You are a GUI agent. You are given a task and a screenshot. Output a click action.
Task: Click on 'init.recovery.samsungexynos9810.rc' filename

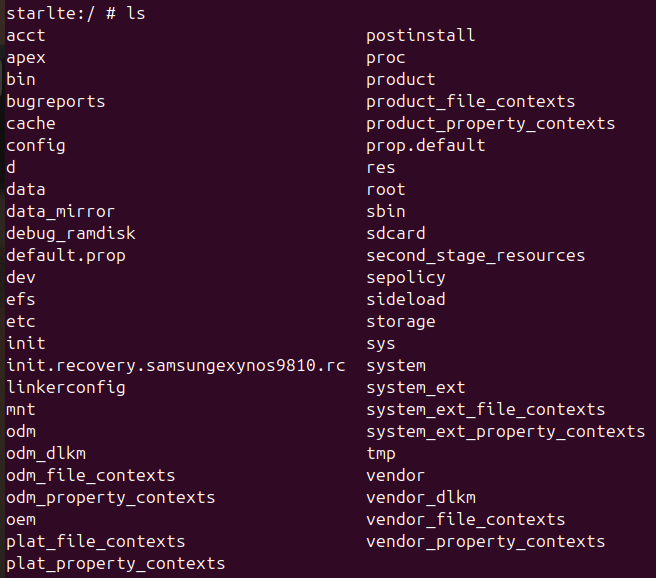(x=176, y=366)
